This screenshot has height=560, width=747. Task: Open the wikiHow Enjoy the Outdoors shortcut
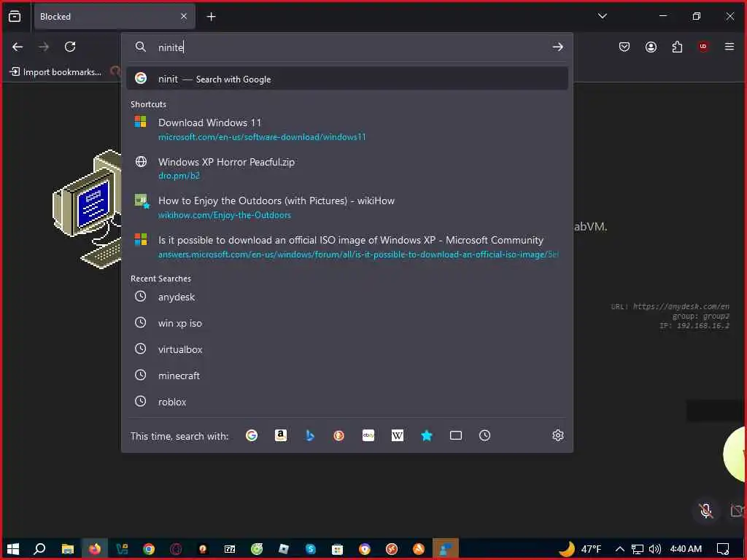coord(347,207)
